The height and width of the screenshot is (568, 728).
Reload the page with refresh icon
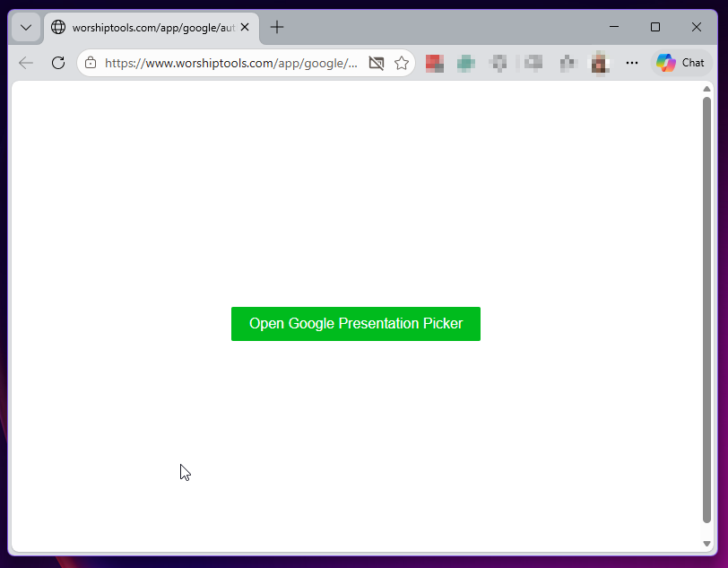[x=58, y=63]
